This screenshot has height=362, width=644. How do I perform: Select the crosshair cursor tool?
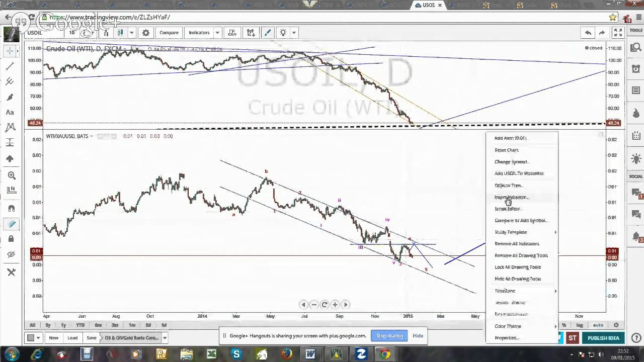coord(10,51)
